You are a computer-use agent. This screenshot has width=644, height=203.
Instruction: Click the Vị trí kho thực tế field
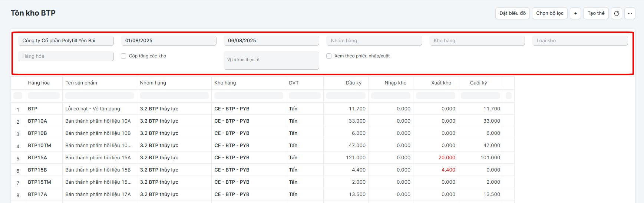coord(271,60)
